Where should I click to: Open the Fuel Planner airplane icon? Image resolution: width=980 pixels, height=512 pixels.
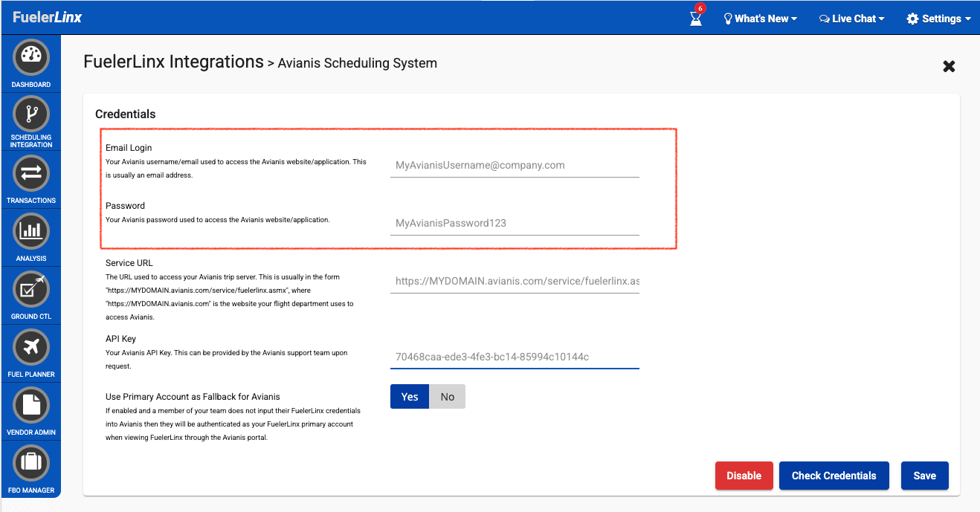click(x=31, y=347)
